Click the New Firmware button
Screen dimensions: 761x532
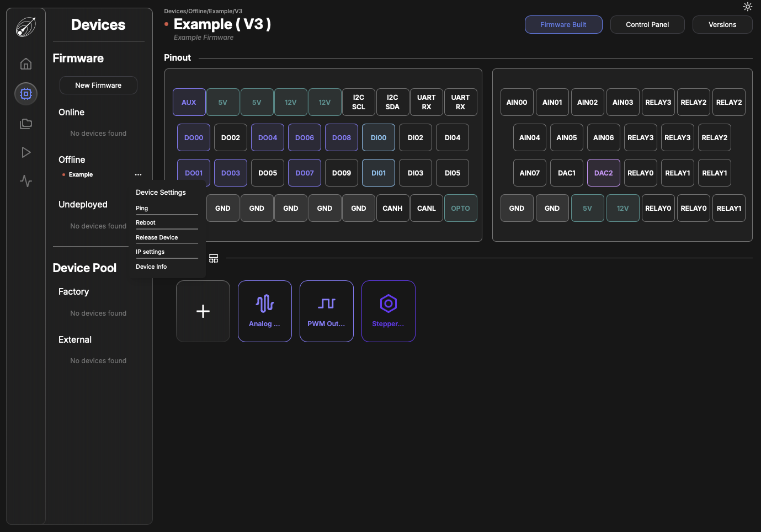[98, 86]
